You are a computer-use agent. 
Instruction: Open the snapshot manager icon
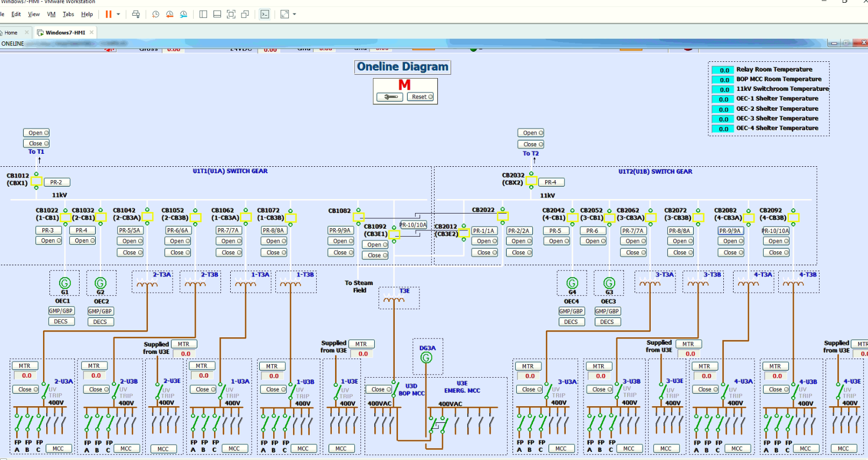[183, 15]
